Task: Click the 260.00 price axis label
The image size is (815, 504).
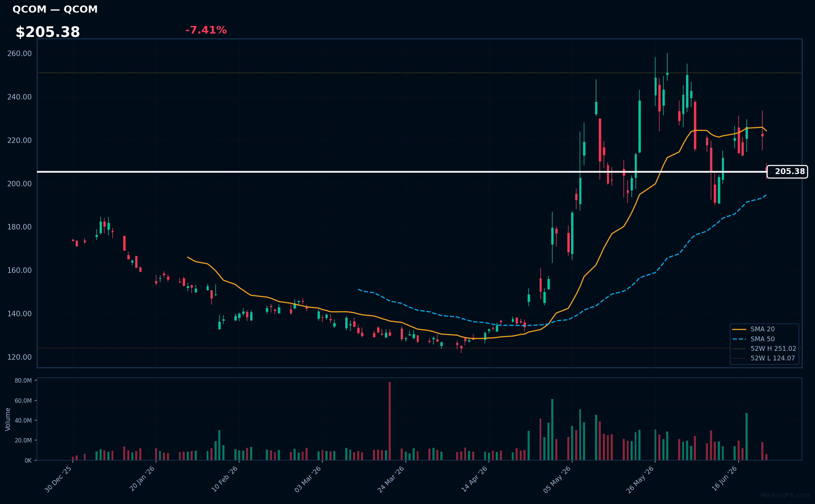Action: coord(20,54)
